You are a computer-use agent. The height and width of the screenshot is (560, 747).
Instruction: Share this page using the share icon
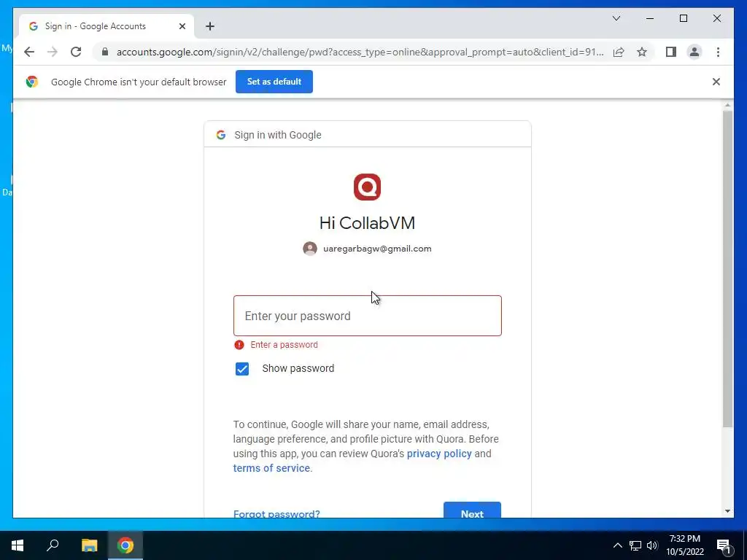pyautogui.click(x=619, y=52)
